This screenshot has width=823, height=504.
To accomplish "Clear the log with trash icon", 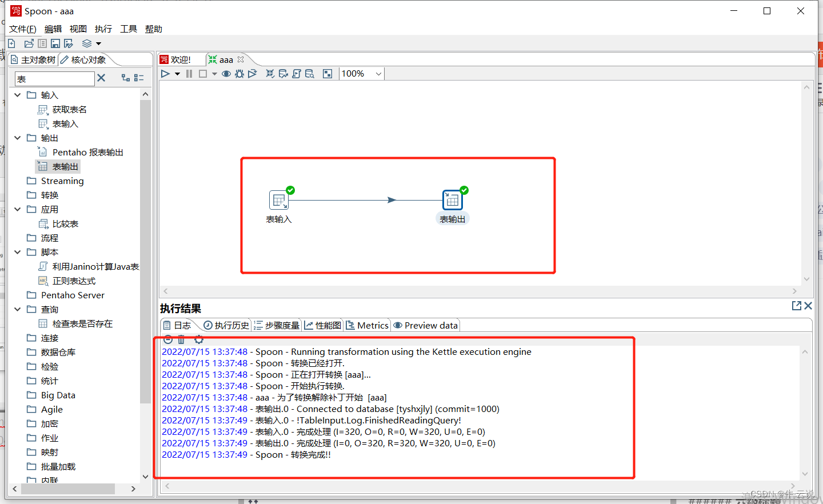I will pyautogui.click(x=181, y=339).
